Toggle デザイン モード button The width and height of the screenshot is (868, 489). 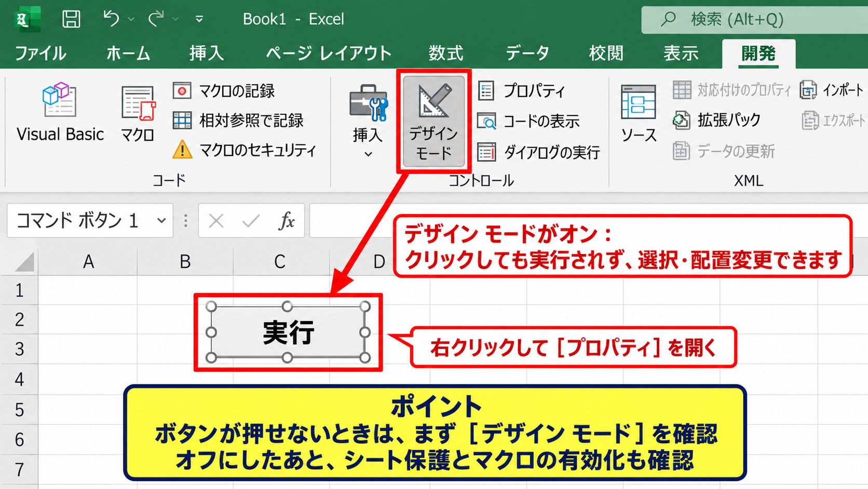433,121
